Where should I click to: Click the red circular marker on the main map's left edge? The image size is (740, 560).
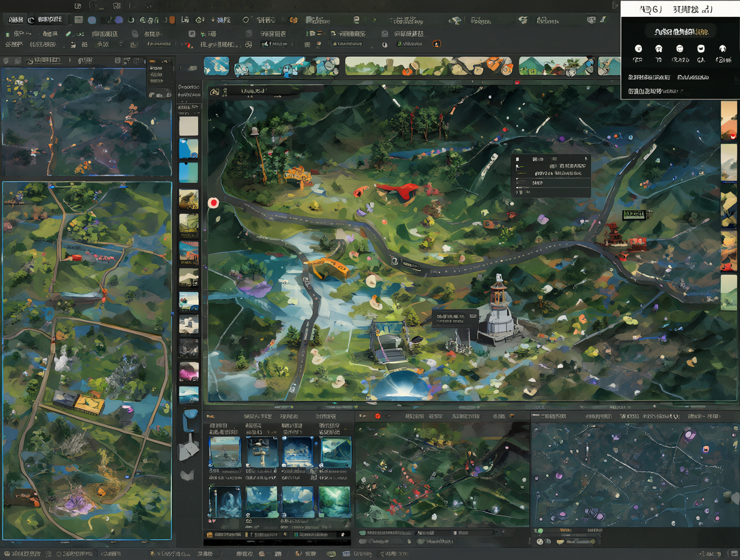click(x=213, y=203)
